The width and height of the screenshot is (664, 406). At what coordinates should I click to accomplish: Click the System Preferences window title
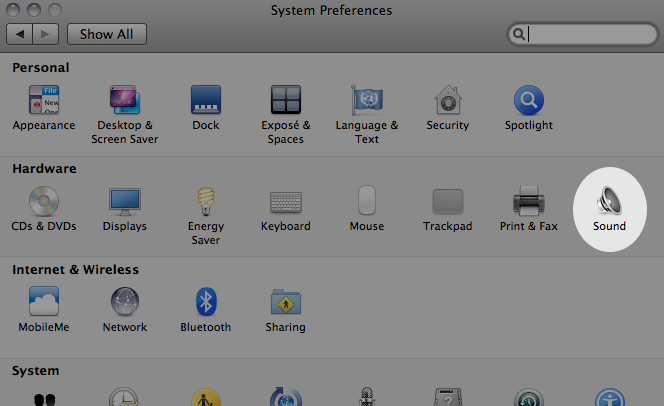[x=332, y=11]
